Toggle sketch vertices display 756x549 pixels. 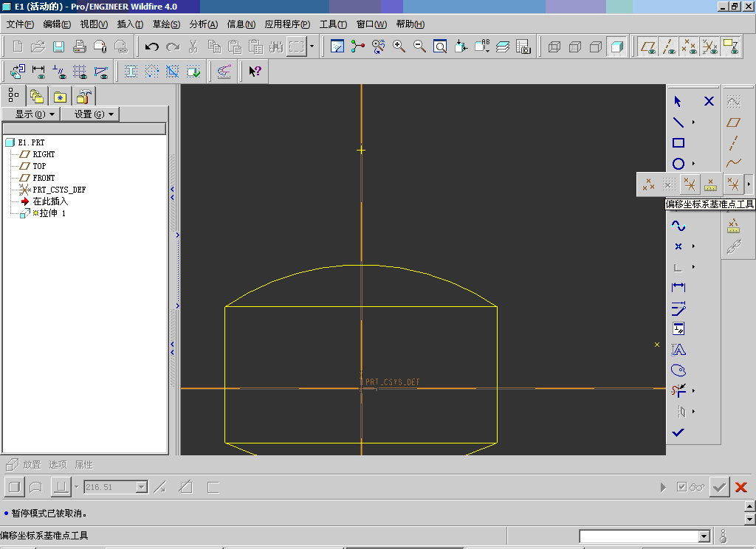point(100,72)
